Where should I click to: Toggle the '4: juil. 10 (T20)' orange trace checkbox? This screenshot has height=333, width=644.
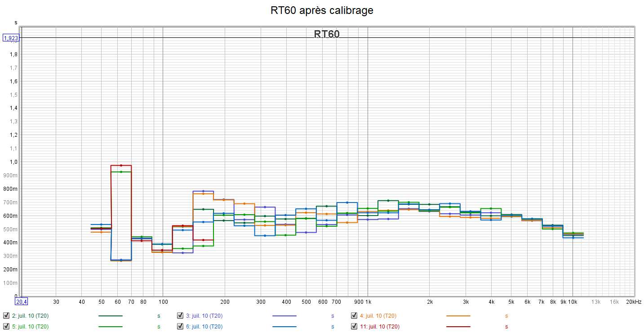pyautogui.click(x=354, y=315)
